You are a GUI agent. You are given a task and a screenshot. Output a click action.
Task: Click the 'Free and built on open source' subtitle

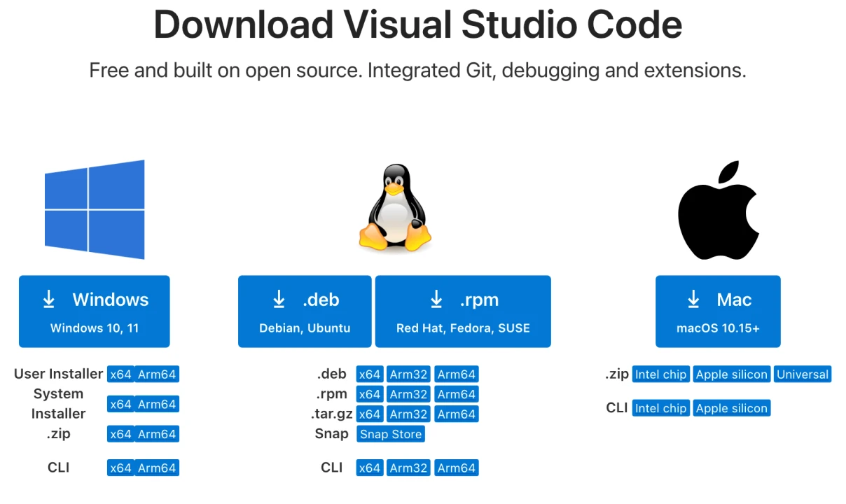417,71
